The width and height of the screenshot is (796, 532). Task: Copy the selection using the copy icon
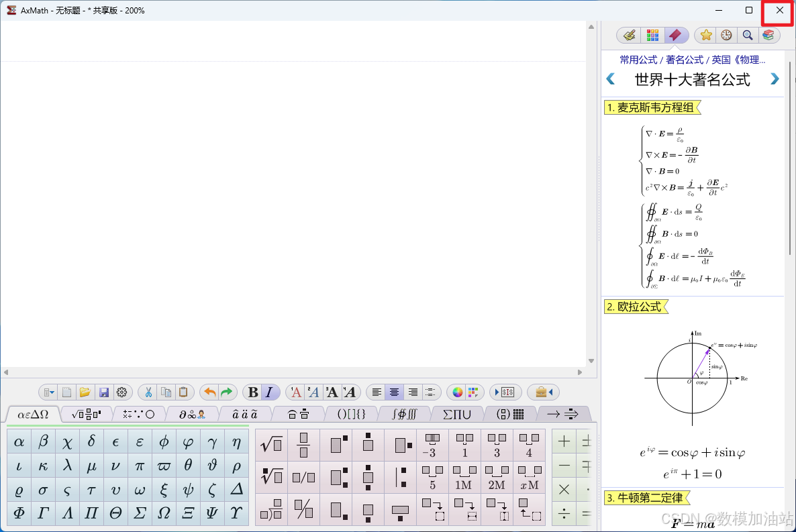click(x=166, y=392)
